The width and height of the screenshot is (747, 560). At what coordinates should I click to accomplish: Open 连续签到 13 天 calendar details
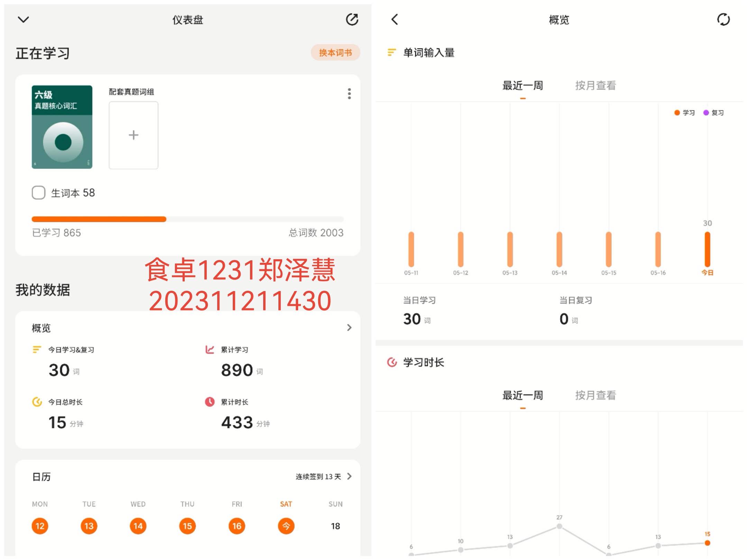click(323, 476)
